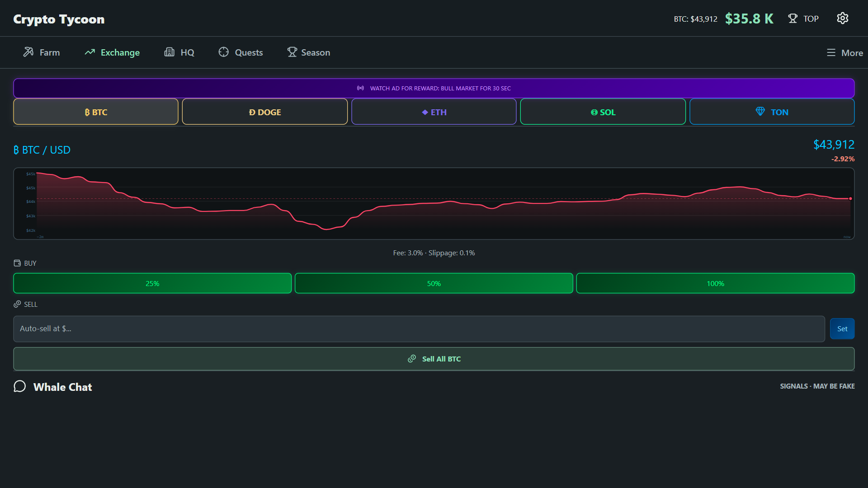The image size is (868, 488).
Task: Select the DOGE coin tab
Action: [265, 112]
